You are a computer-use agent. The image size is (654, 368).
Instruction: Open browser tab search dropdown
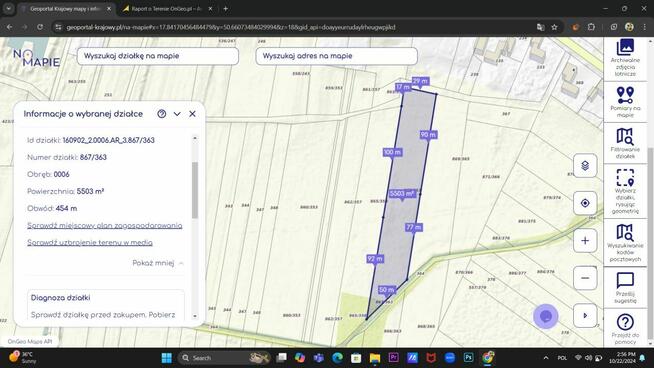[x=8, y=9]
